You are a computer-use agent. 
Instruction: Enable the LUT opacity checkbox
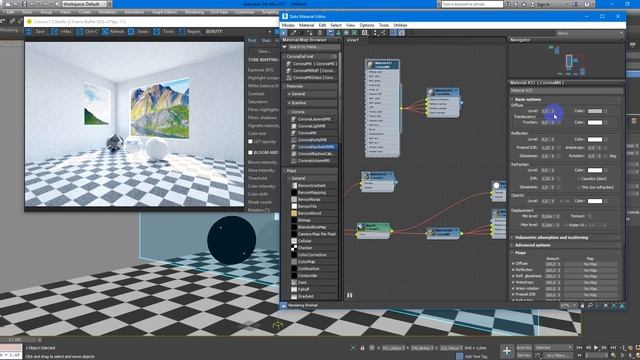(x=250, y=142)
